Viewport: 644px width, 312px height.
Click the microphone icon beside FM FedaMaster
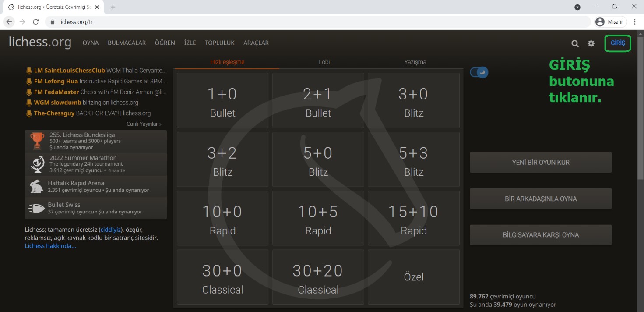point(29,92)
